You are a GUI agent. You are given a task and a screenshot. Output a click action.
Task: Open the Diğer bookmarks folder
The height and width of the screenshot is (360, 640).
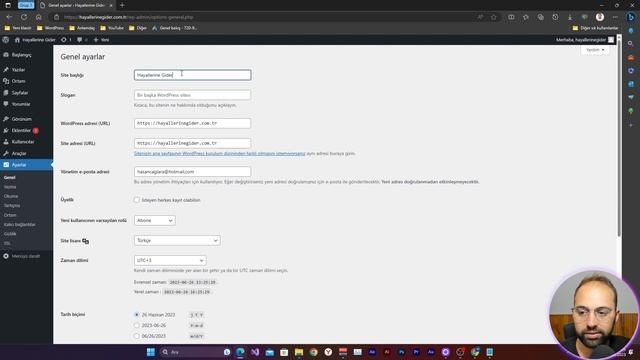[x=138, y=28]
